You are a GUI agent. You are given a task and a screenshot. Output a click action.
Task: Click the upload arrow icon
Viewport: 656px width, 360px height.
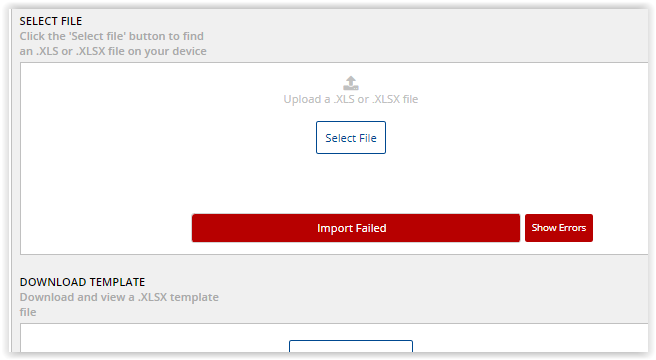(x=351, y=83)
